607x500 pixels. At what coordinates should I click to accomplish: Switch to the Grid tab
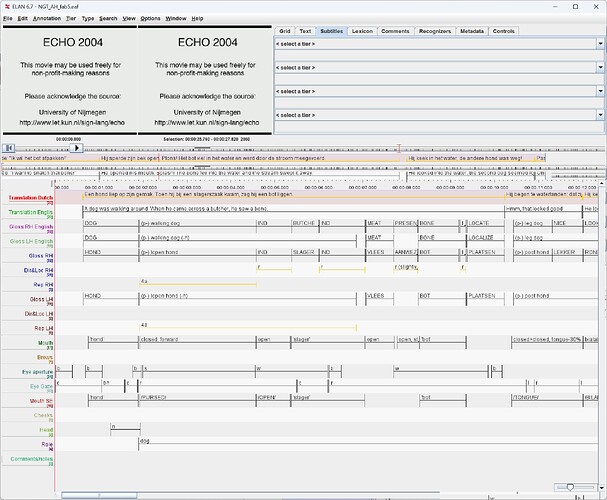pyautogui.click(x=285, y=31)
